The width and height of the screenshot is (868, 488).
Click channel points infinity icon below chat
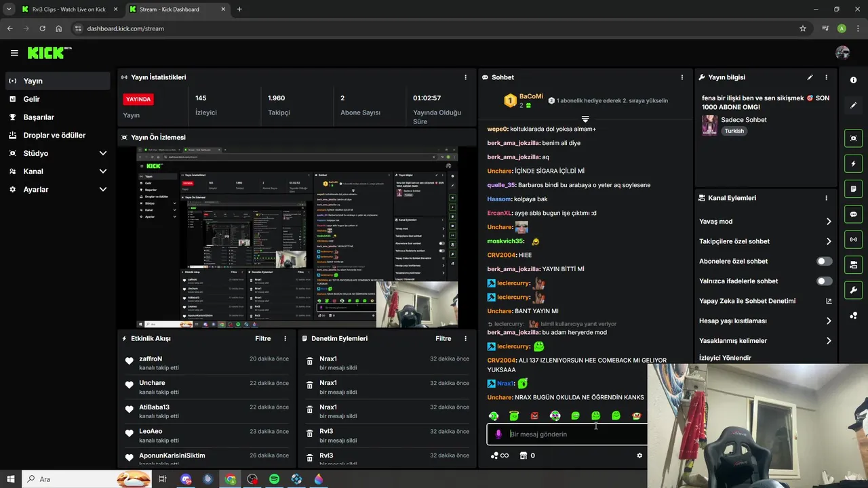(x=500, y=455)
